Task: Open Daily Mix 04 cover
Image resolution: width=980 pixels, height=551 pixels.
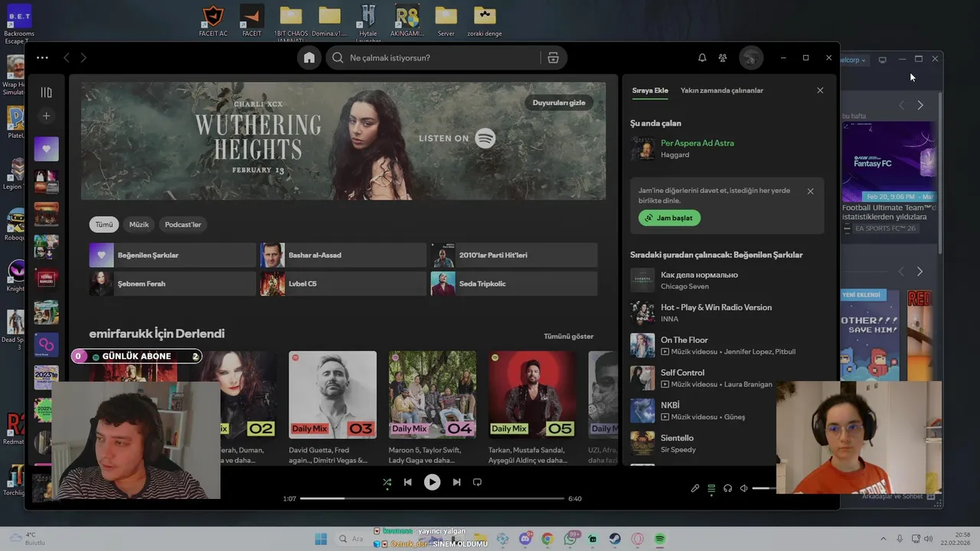Action: click(433, 395)
